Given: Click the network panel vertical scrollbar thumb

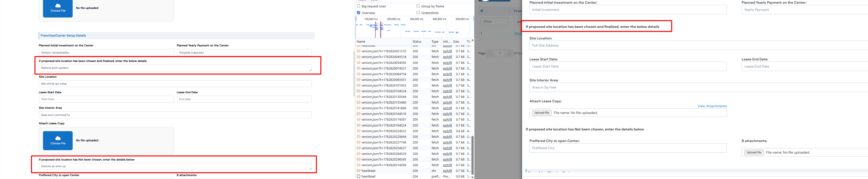Looking at the screenshot, I should [472, 155].
